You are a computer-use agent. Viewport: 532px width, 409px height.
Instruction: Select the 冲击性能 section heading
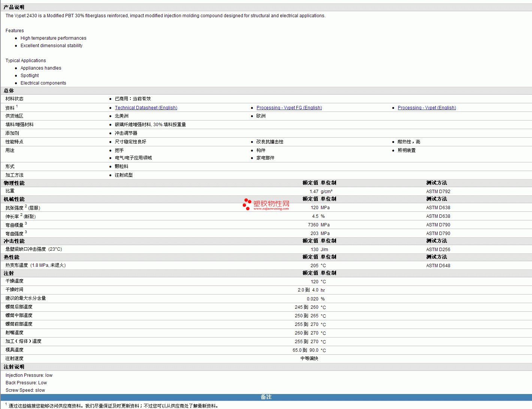14,241
